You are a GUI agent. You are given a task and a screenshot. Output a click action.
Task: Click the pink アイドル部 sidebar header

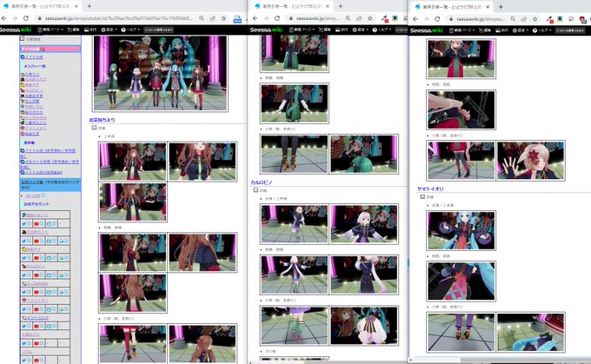click(50, 49)
